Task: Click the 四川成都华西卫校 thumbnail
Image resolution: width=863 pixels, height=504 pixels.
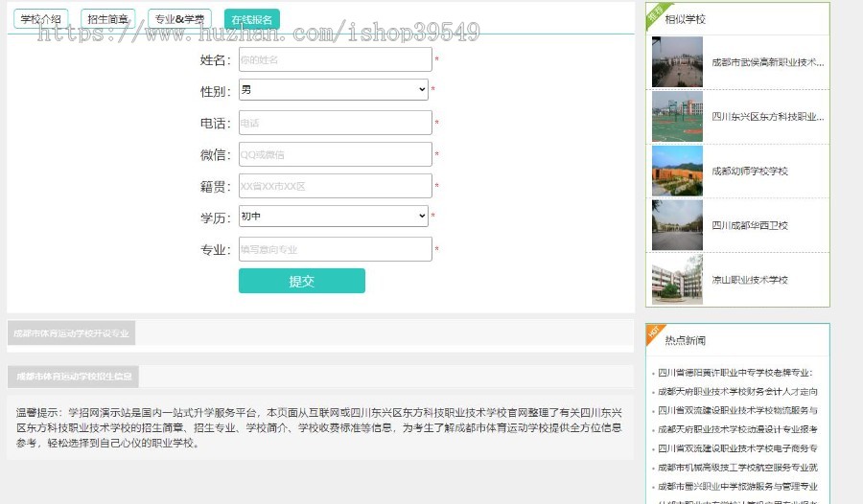Action: coord(677,225)
